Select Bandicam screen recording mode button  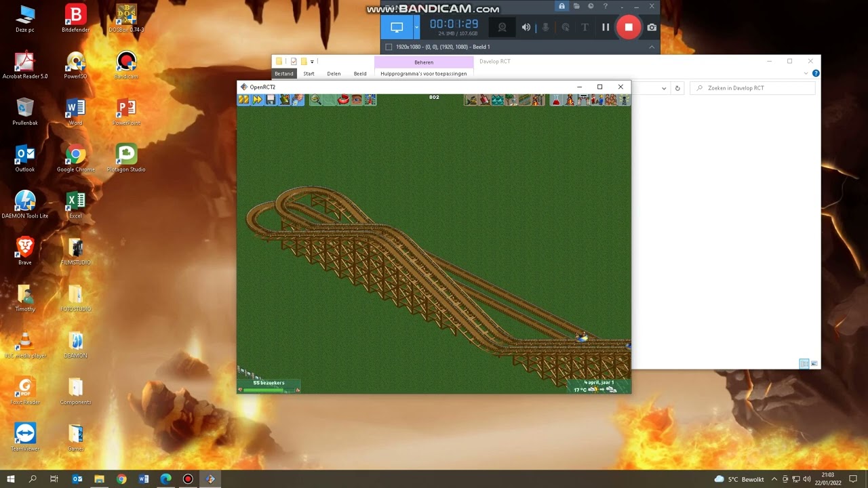tap(397, 27)
